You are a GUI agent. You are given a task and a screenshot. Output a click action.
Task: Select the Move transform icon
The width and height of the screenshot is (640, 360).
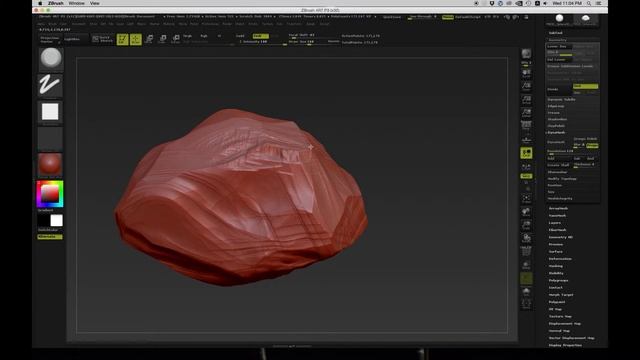[149, 39]
